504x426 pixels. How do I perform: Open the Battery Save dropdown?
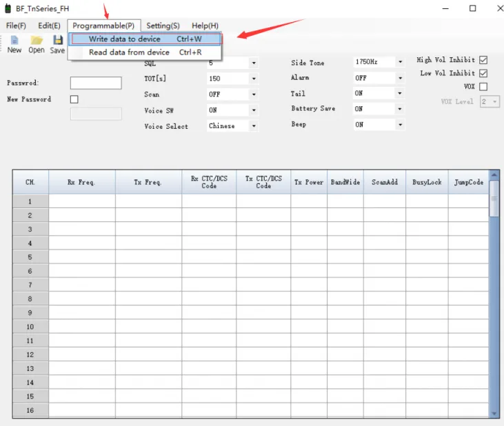(x=400, y=109)
